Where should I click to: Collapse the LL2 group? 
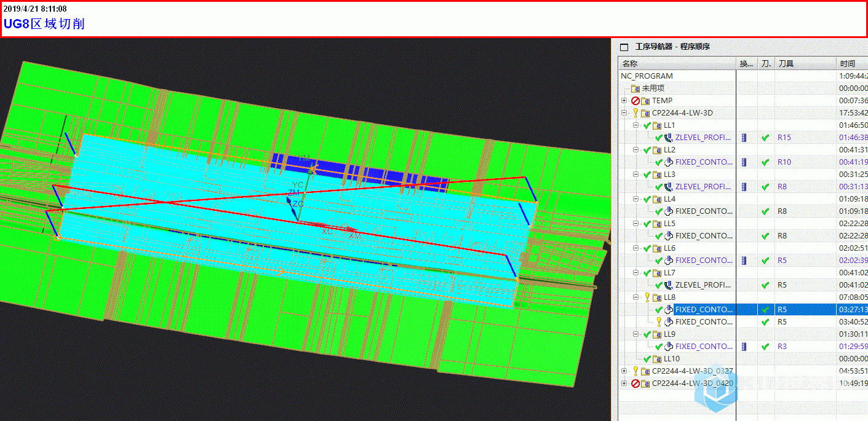pos(636,150)
